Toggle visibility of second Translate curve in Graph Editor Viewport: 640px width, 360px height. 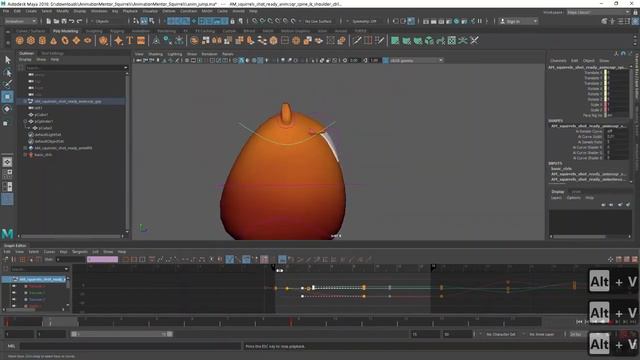coord(14,293)
